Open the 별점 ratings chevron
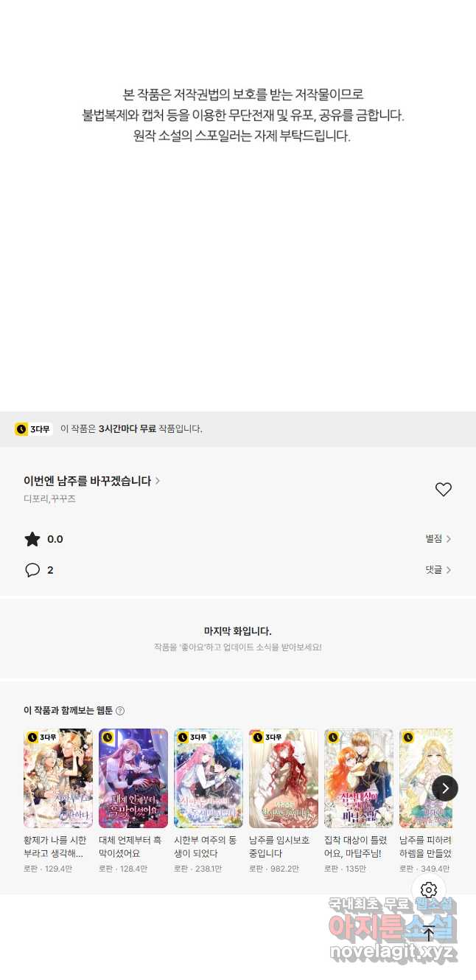The width and height of the screenshot is (476, 980). pyautogui.click(x=438, y=539)
